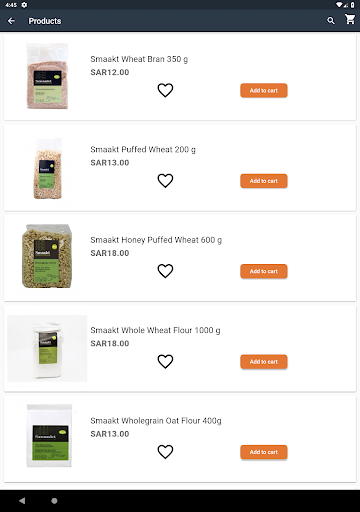The image size is (360, 512).
Task: View the Puffed Wheat 200 g thumbnail
Action: (47, 168)
